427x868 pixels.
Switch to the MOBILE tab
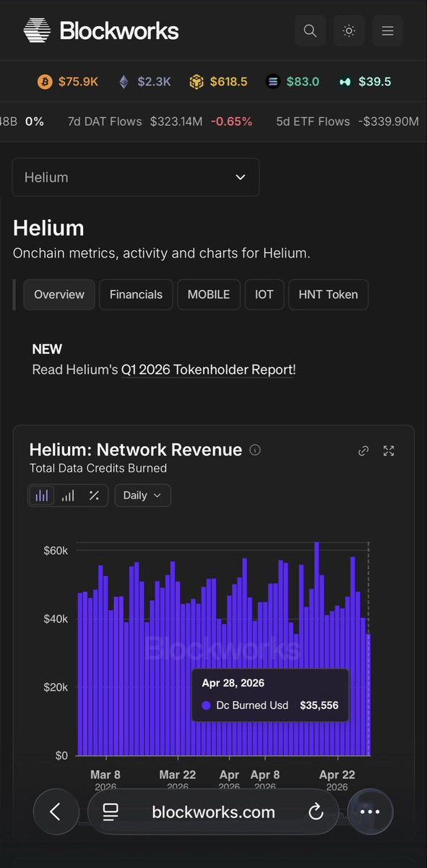[x=209, y=294]
